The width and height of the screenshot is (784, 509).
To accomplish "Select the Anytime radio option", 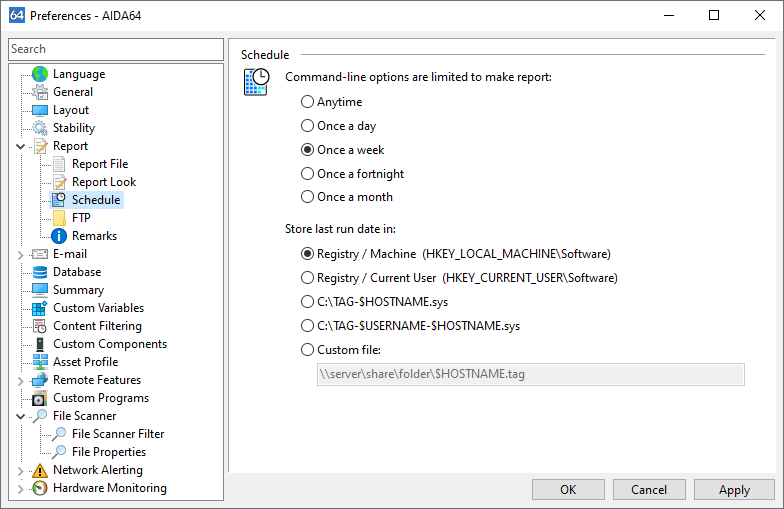I will pos(332,102).
